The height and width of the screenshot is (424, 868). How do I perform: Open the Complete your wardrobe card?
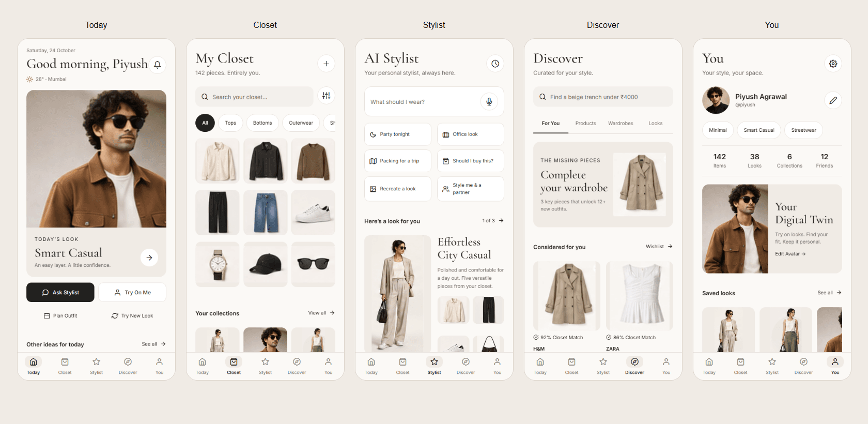(603, 185)
